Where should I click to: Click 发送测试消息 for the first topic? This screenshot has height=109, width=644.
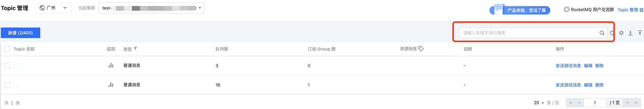point(568,66)
